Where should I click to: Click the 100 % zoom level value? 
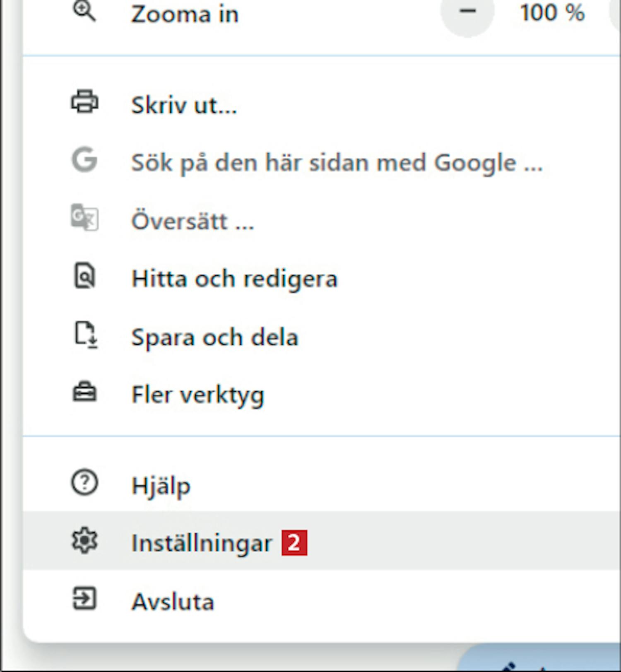pos(552,12)
